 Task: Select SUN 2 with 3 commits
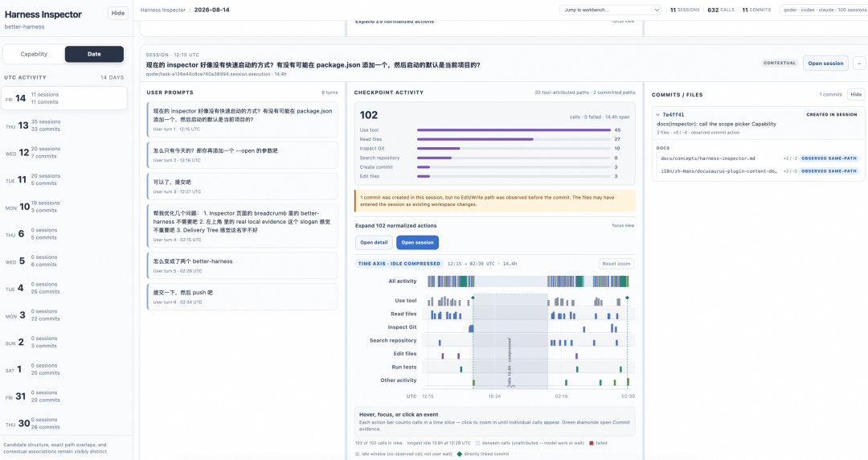[64, 342]
